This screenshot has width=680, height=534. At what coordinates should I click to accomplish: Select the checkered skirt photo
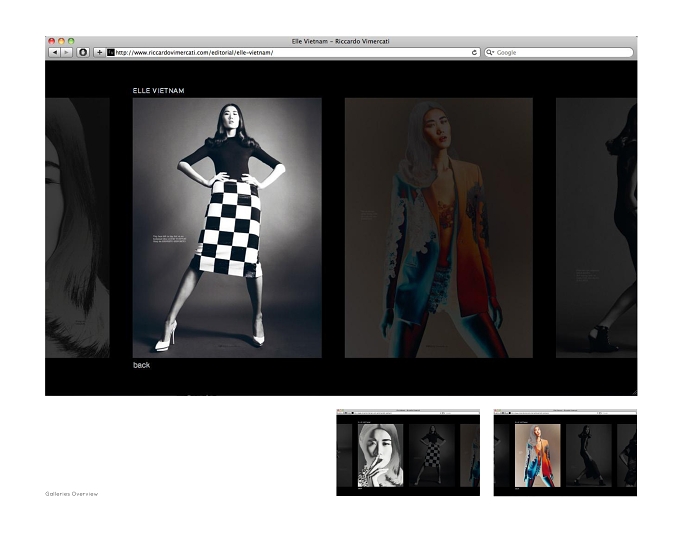pos(227,228)
